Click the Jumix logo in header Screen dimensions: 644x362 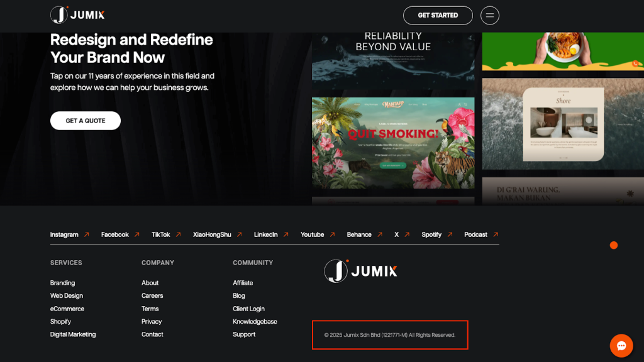pyautogui.click(x=77, y=15)
